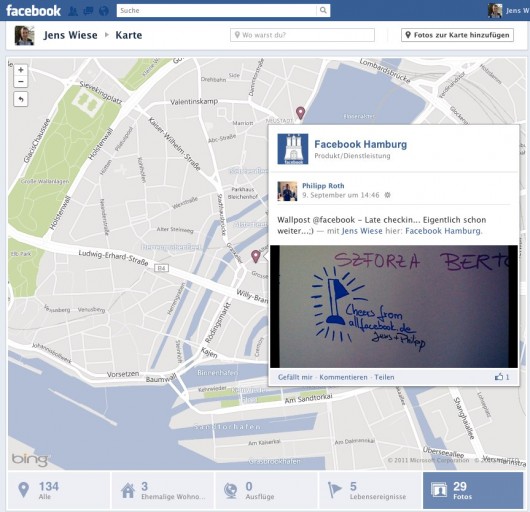Open the tagged 'Jens Wiese' link in post

[x=362, y=231]
